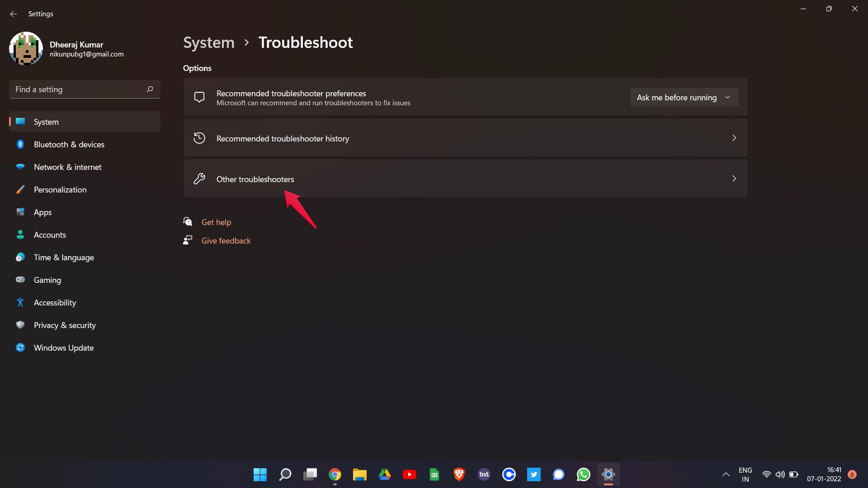The height and width of the screenshot is (488, 868).
Task: Open Windows Update settings
Action: click(x=63, y=347)
